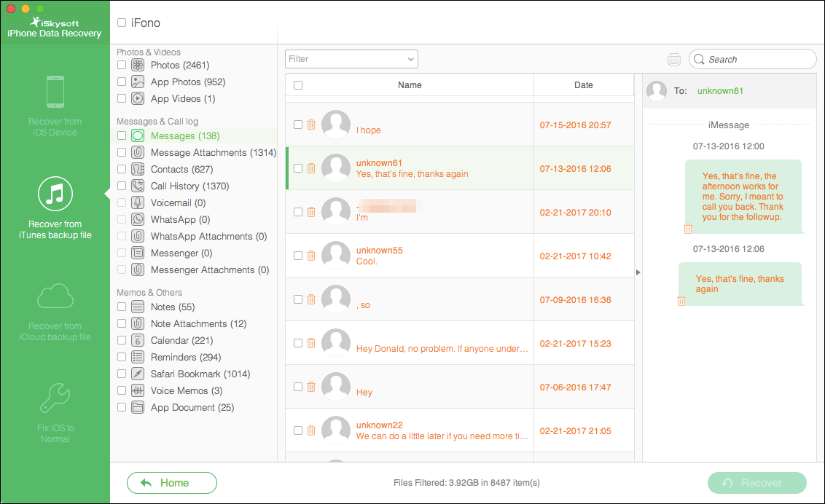Tick the Safari Bookmark (1014) checkbox
The image size is (825, 504).
122,374
